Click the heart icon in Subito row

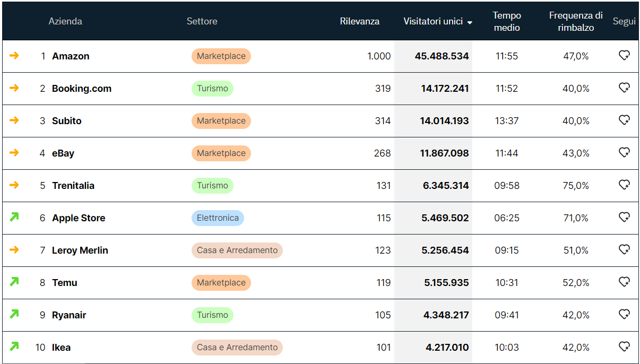click(624, 120)
